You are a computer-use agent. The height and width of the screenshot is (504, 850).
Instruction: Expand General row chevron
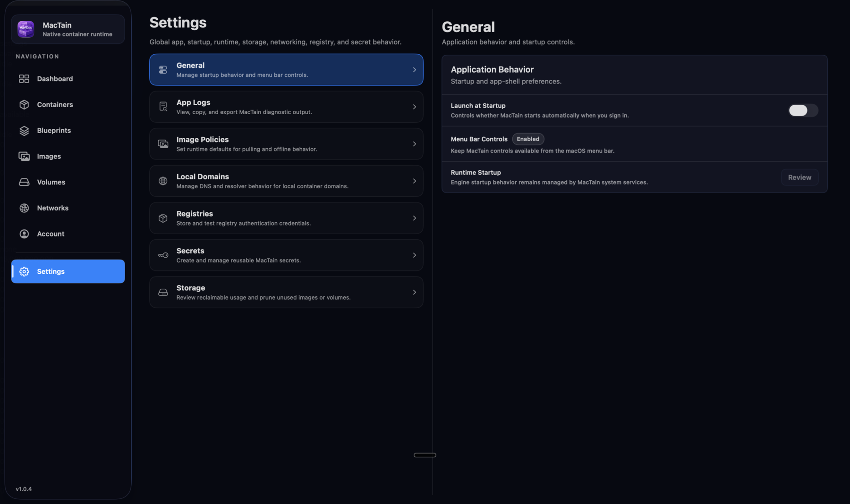point(414,70)
